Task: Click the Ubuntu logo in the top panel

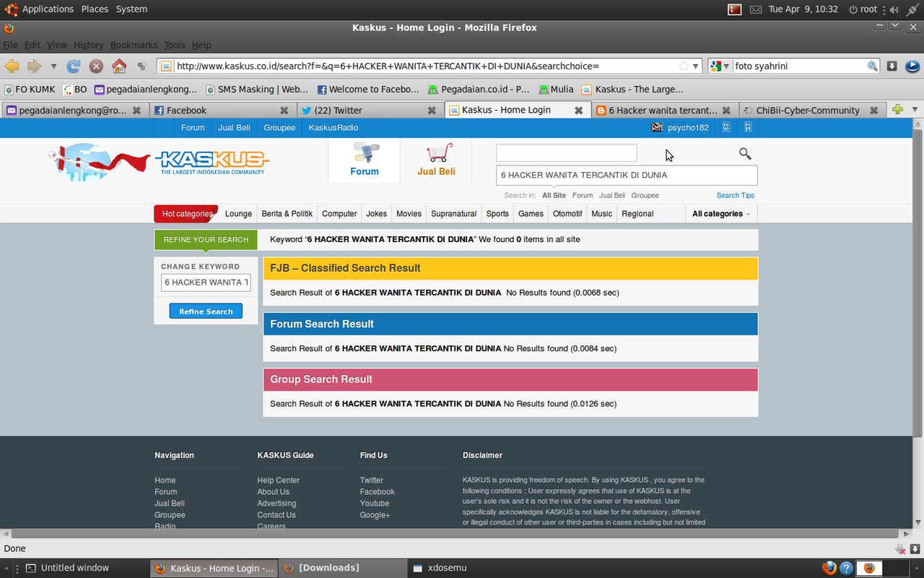Action: 10,9
